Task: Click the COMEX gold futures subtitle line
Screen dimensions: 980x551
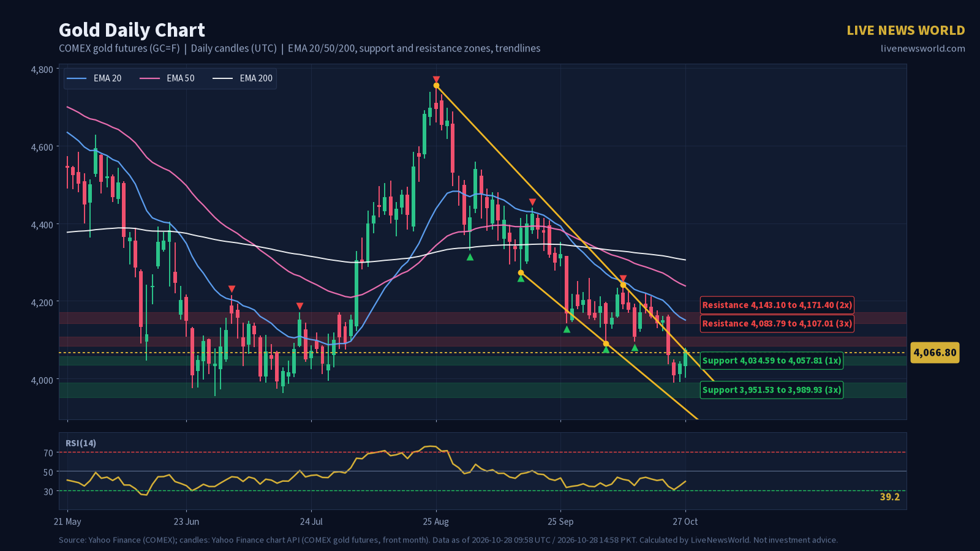Action: pyautogui.click(x=300, y=48)
